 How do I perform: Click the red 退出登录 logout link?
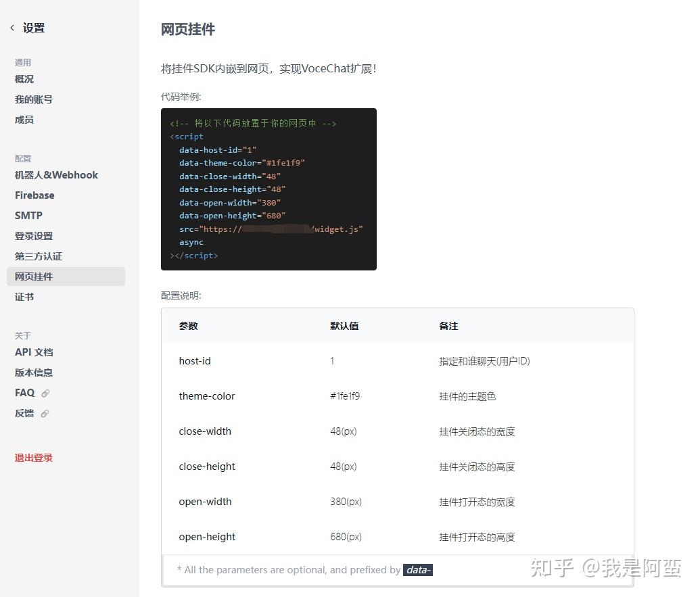[34, 457]
